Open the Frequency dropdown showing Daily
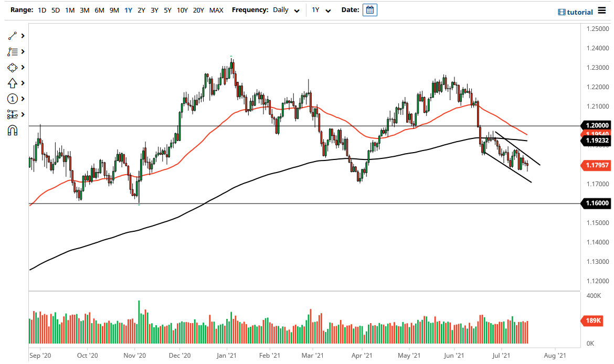The width and height of the screenshot is (614, 364). point(285,10)
